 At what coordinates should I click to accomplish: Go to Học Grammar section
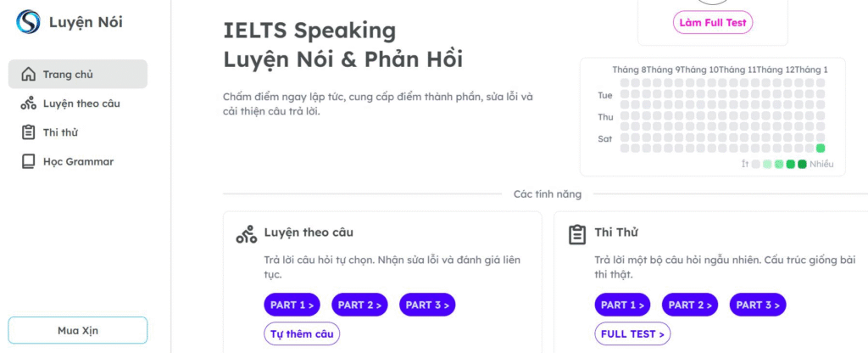point(78,161)
